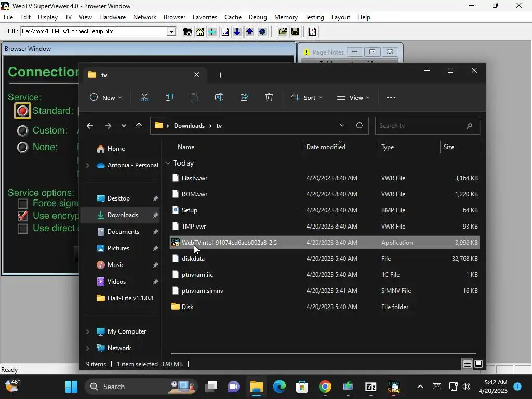532x399 pixels.
Task: Open Half-Life.v1.1.0.8 folder in sidebar
Action: tap(125, 298)
